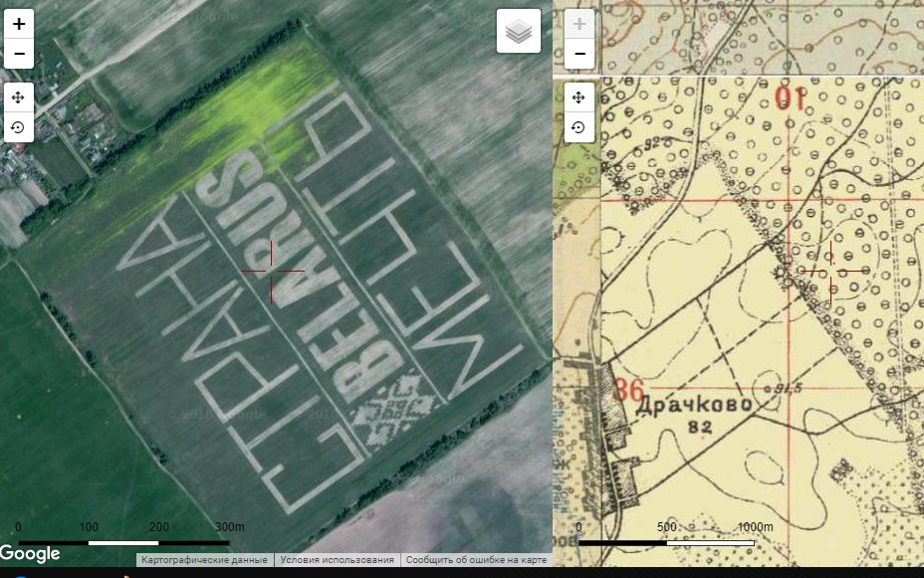This screenshot has width=924, height=578.
Task: Click the move/pan icon on satellite map
Action: point(18,97)
